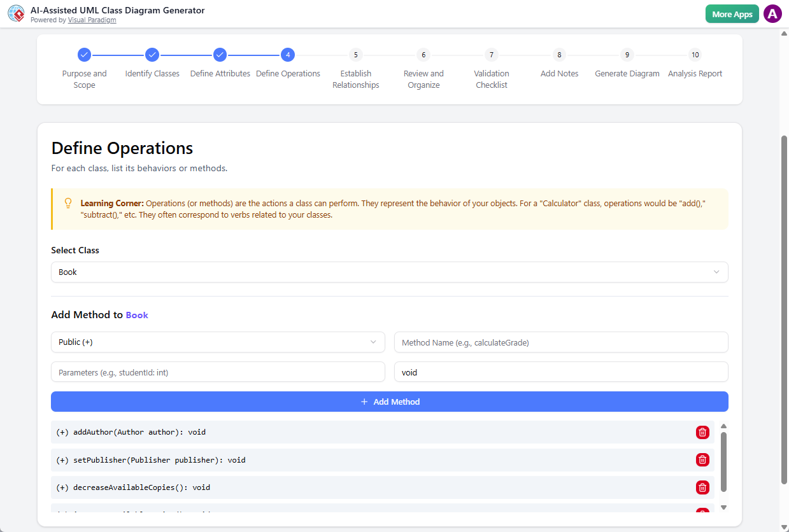The width and height of the screenshot is (789, 532).
Task: Go to completed step Define Attributes
Action: pos(220,55)
